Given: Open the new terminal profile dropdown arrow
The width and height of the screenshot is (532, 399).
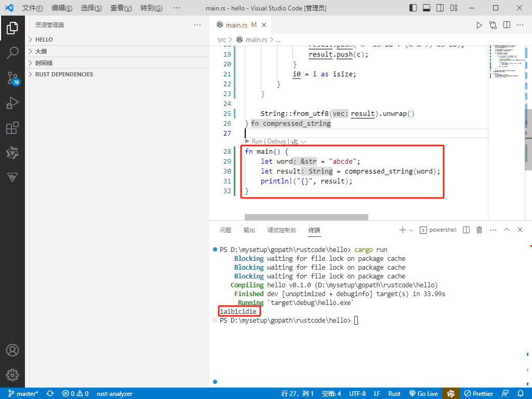Looking at the screenshot, I should 411,230.
